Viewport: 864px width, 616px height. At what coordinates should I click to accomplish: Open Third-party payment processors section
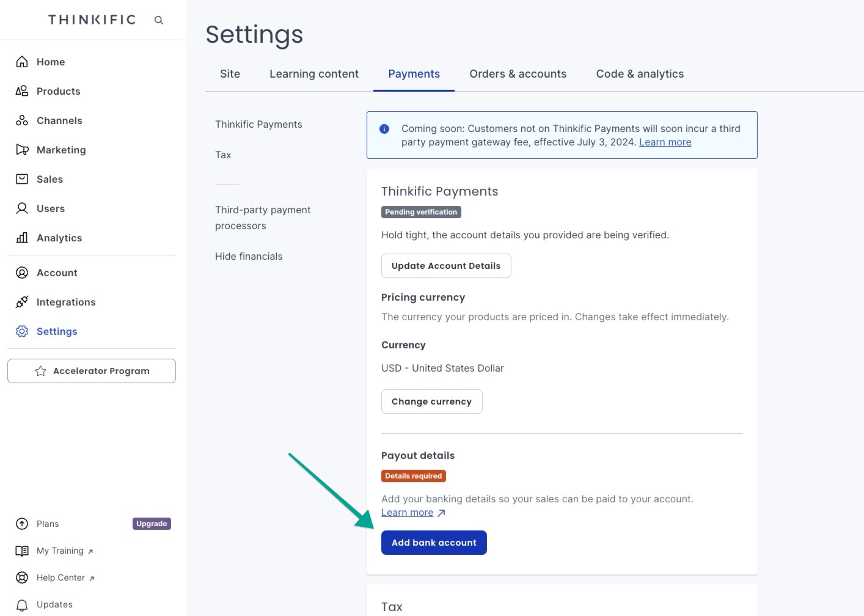pyautogui.click(x=263, y=218)
